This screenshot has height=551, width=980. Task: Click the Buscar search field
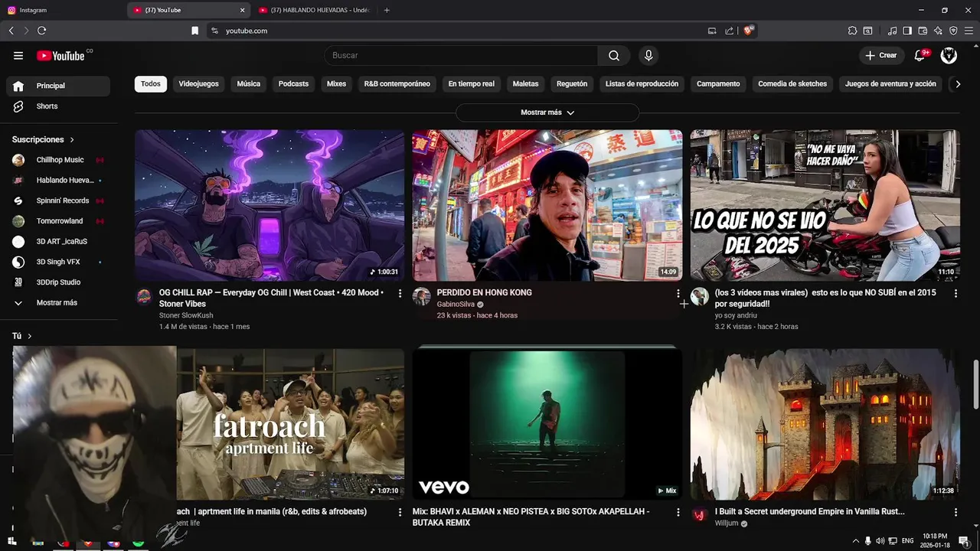click(461, 55)
